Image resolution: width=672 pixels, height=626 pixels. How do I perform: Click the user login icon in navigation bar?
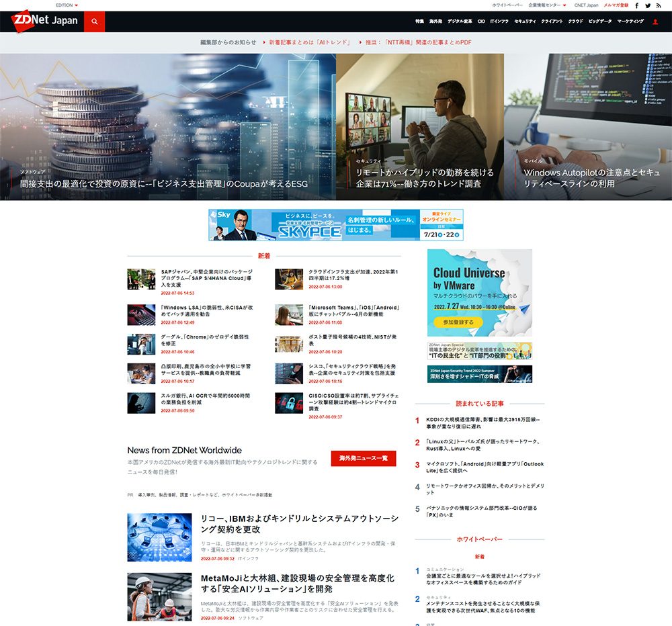point(655,21)
